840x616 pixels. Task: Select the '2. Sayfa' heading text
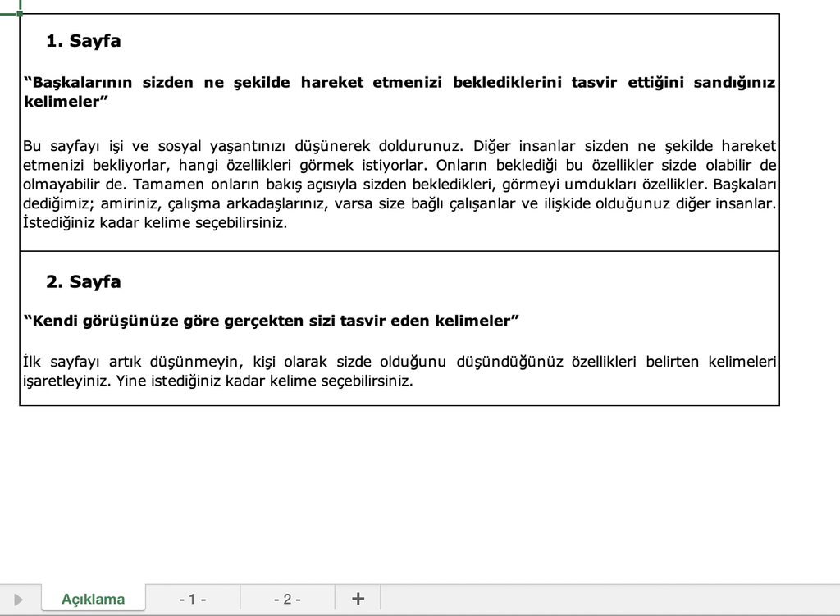click(84, 282)
